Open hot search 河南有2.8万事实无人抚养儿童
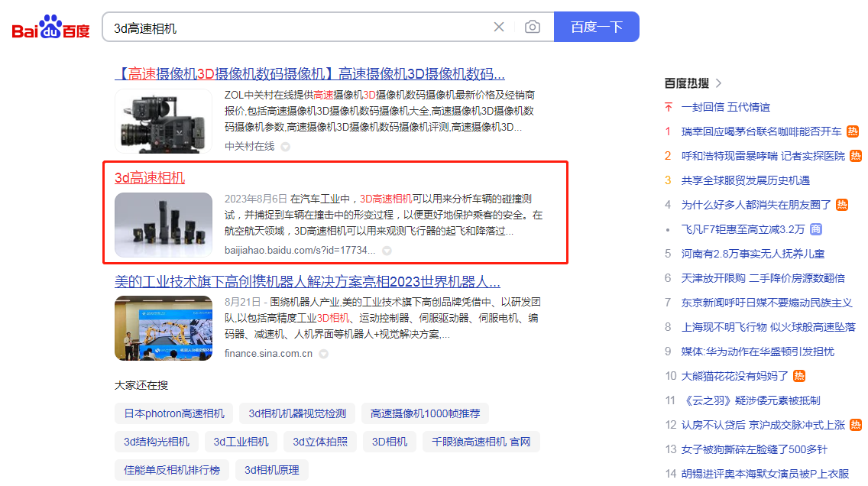 pyautogui.click(x=753, y=254)
